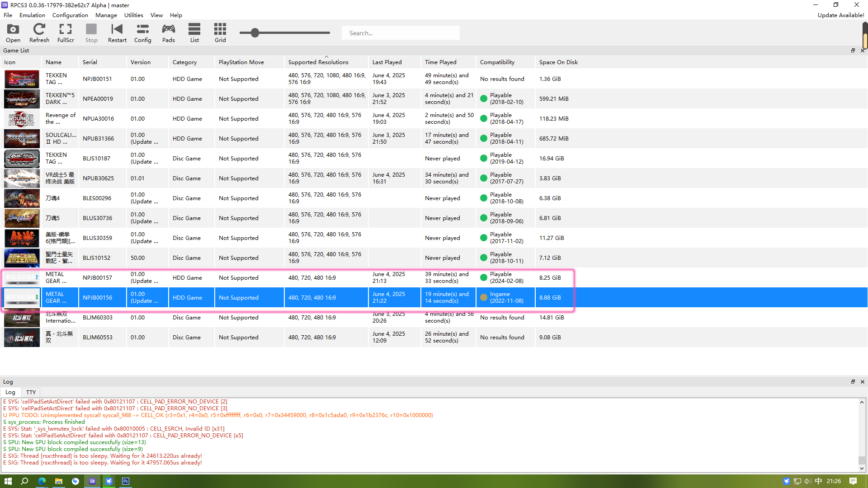Open the Emulation menu
Image resolution: width=868 pixels, height=488 pixels.
(x=32, y=15)
